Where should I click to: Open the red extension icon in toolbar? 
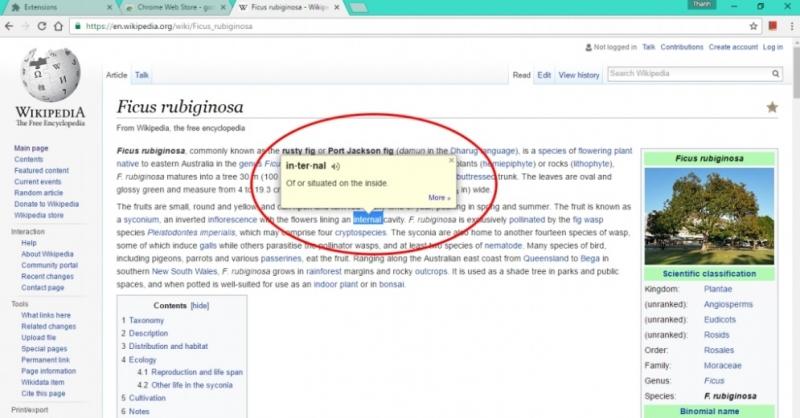(772, 26)
